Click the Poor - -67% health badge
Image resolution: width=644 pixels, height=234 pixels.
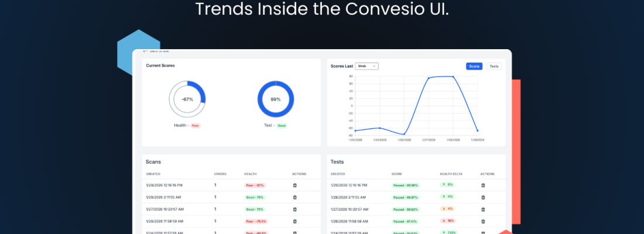click(x=255, y=185)
